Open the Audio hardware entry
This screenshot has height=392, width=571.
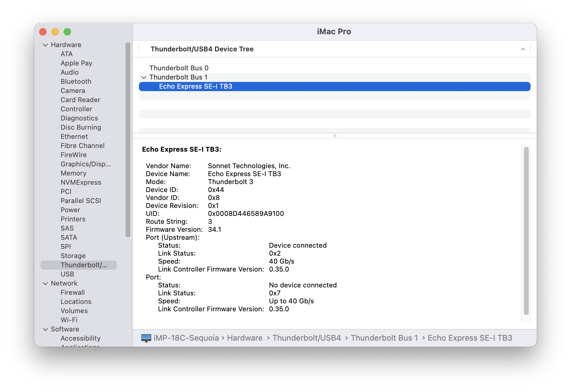69,72
